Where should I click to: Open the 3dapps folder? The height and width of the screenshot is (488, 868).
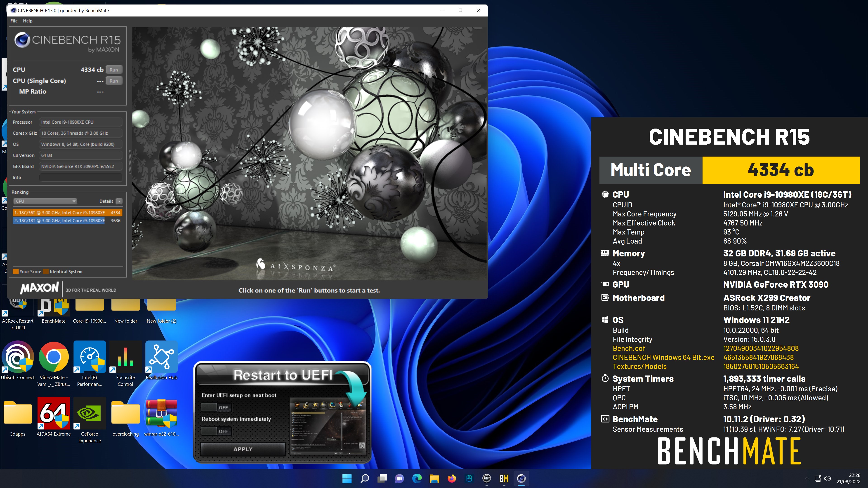coord(18,417)
